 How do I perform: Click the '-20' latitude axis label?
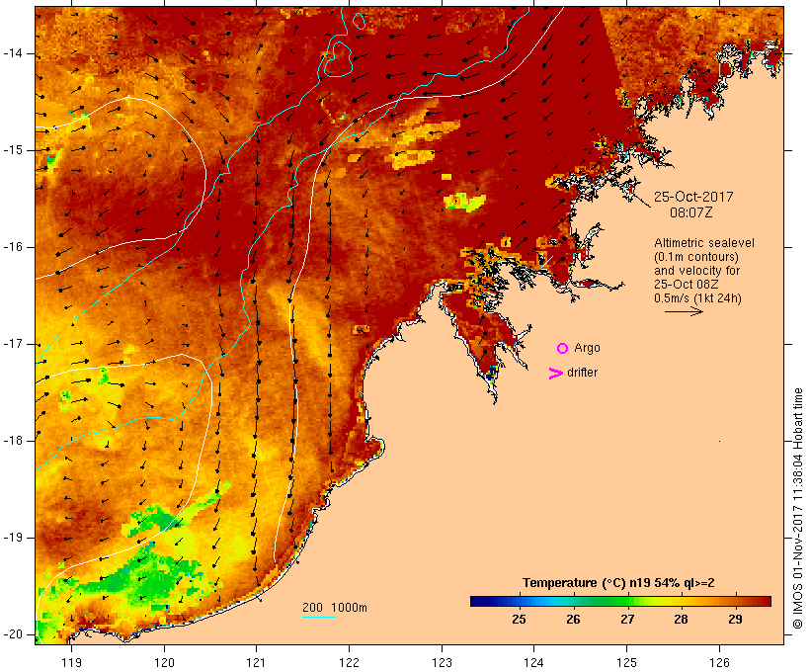point(13,634)
